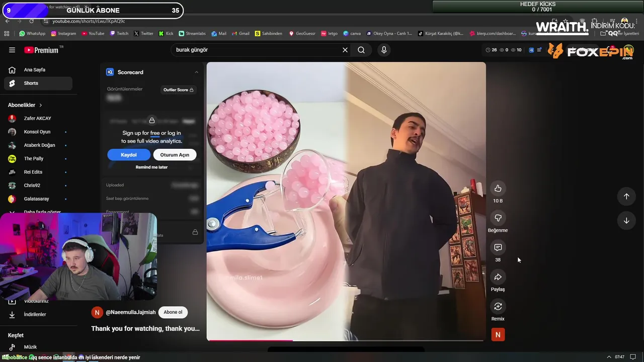Open Ataberk Doğan channel
644x362 pixels.
point(38,145)
